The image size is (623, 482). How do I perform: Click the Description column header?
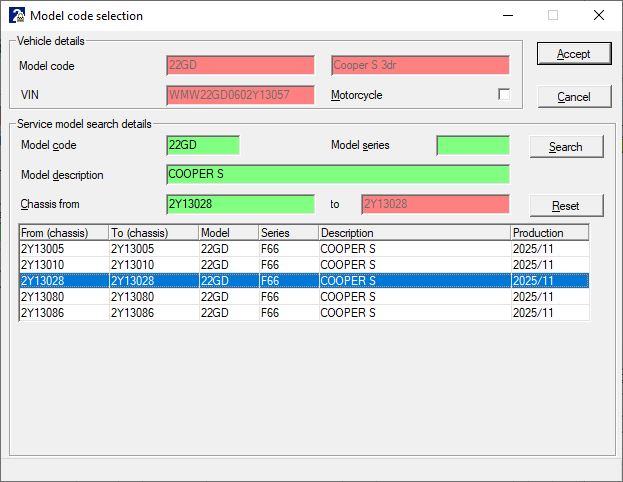pos(413,233)
